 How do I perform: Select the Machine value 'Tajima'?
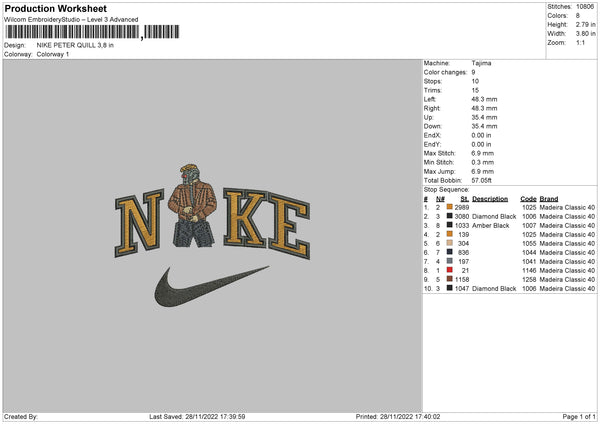481,63
